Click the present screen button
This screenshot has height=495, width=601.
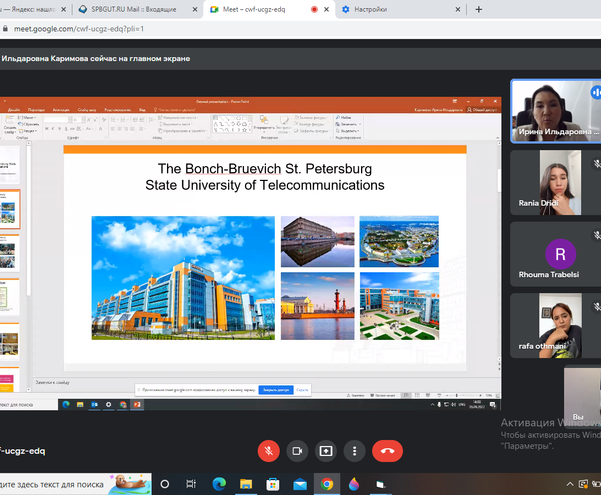point(326,451)
